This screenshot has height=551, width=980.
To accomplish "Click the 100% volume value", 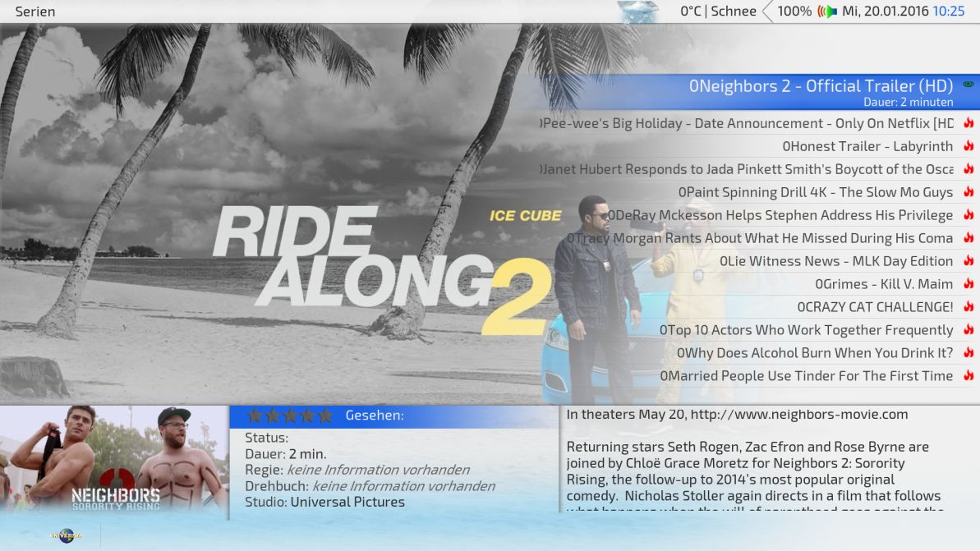I will (x=794, y=11).
